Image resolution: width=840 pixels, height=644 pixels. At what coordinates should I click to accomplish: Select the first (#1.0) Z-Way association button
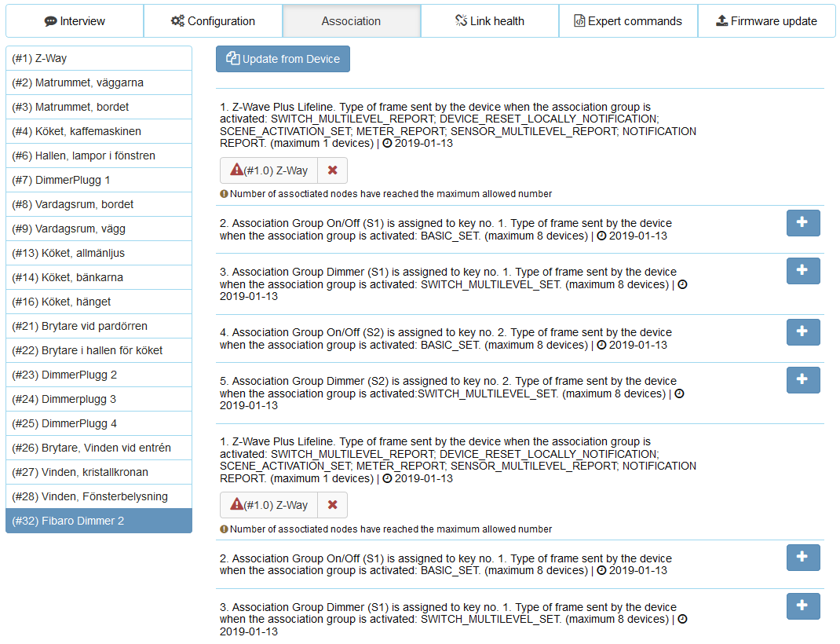(268, 170)
